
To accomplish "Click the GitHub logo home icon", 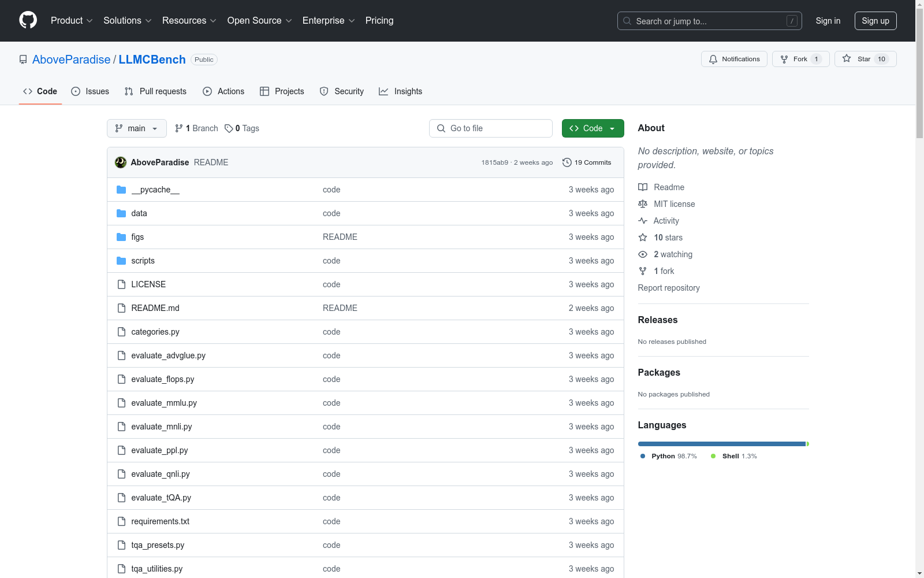I will [28, 20].
